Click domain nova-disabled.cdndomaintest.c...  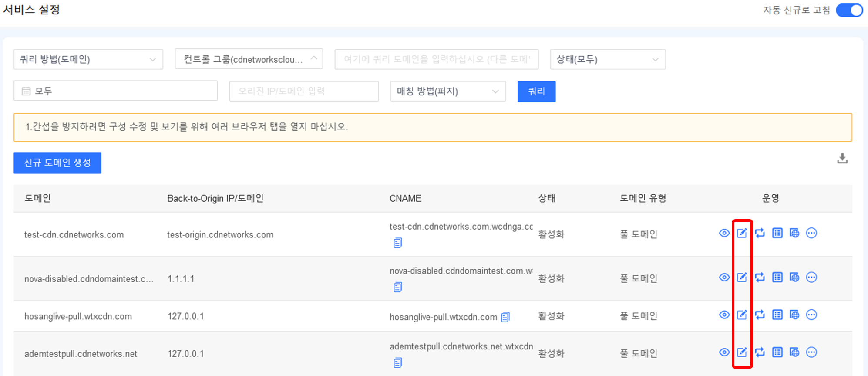89,279
